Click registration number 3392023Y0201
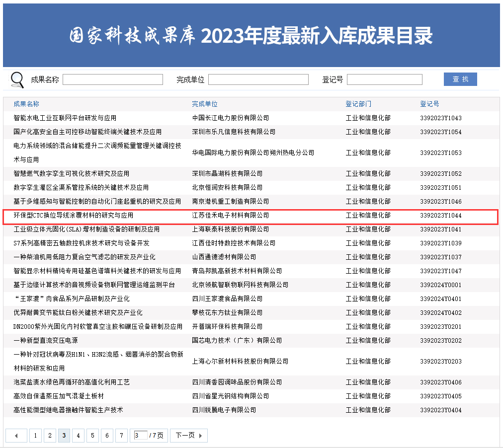Image resolution: width=503 pixels, height=448 pixels. point(441,326)
